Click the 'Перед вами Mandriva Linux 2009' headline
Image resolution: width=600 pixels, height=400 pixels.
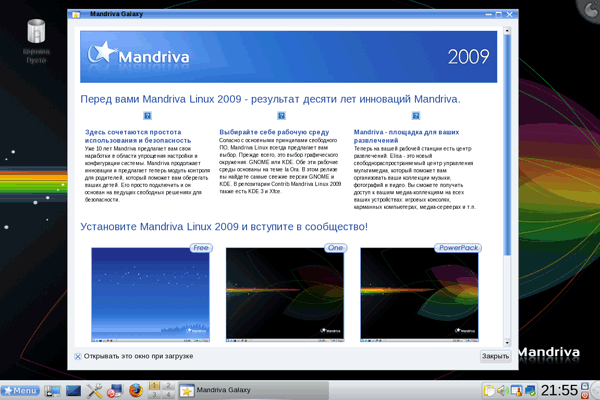tap(270, 99)
